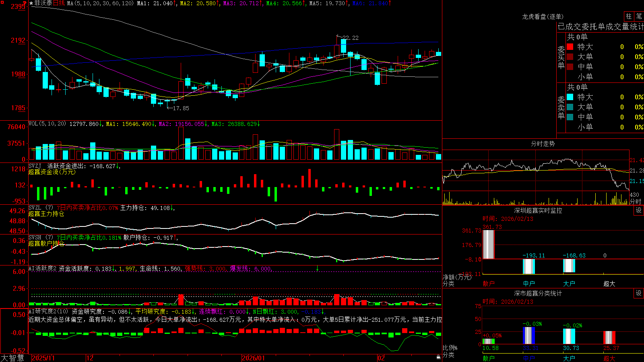This screenshot has width=644, height=362.
Task: Switch 龙虎看盘 to 笔 view
Action: click(x=639, y=16)
